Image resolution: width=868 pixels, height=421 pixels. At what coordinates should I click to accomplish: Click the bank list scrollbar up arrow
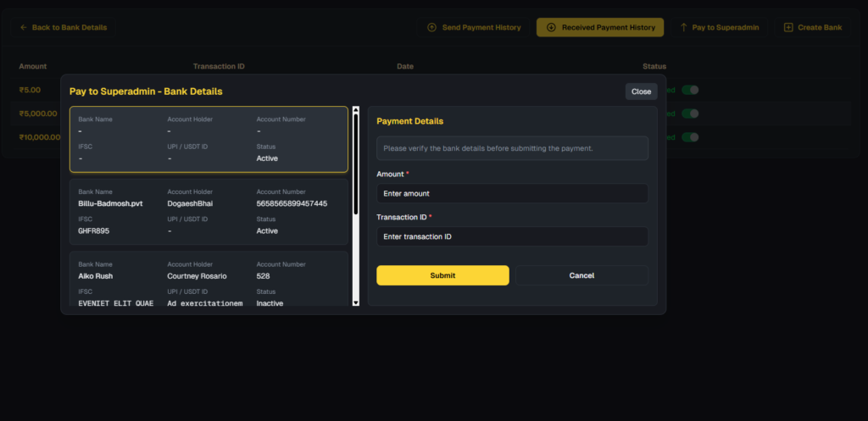[356, 110]
